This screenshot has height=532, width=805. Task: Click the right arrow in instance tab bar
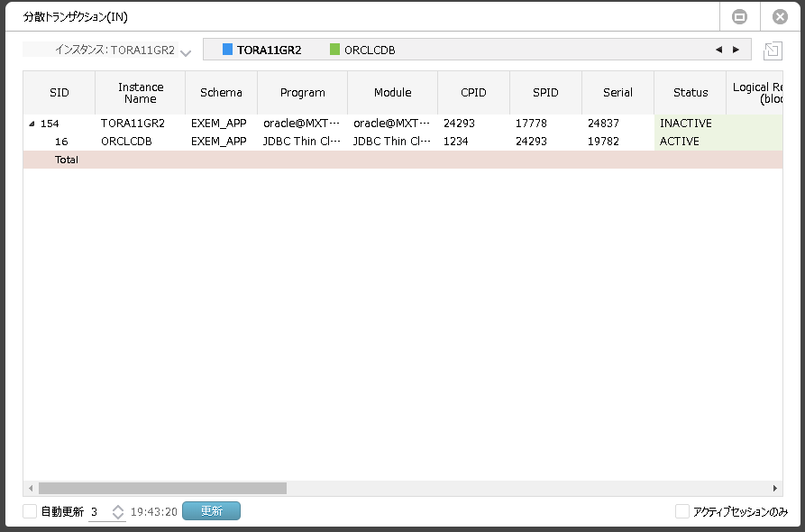click(x=736, y=50)
